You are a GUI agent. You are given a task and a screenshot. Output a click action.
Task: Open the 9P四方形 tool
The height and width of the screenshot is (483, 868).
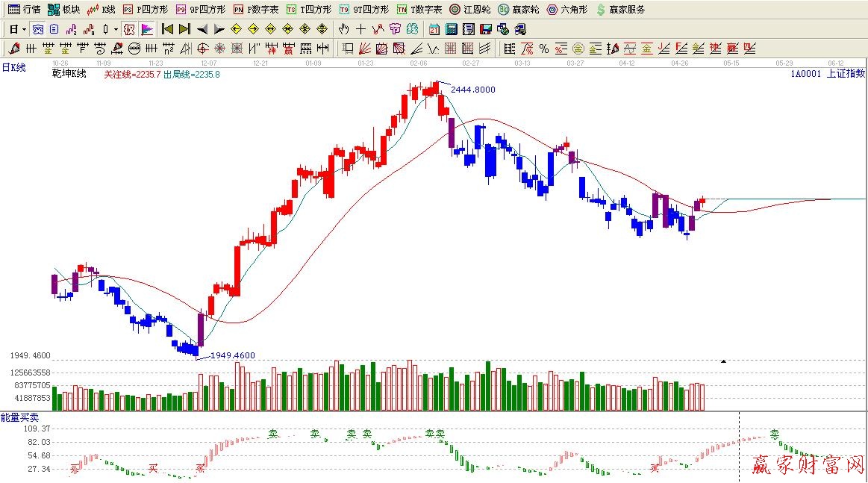pyautogui.click(x=201, y=10)
